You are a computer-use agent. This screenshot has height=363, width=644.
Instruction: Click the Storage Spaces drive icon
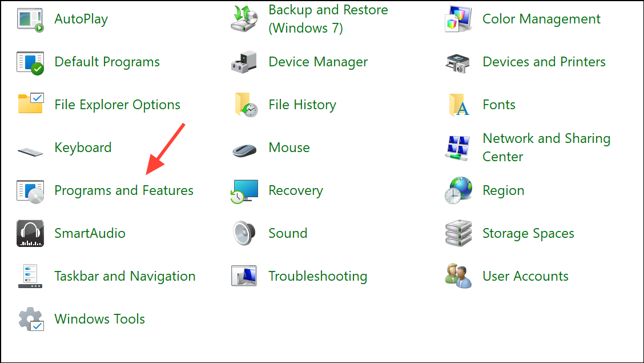(x=458, y=233)
